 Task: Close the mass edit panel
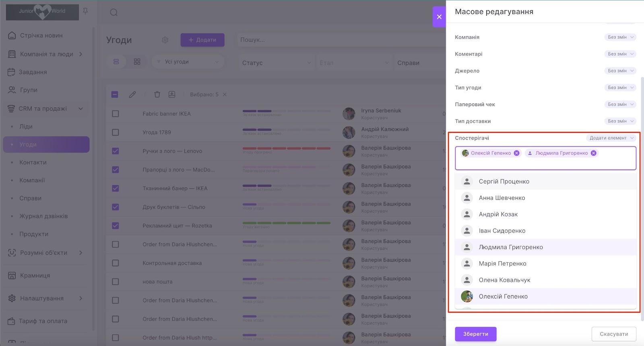439,17
